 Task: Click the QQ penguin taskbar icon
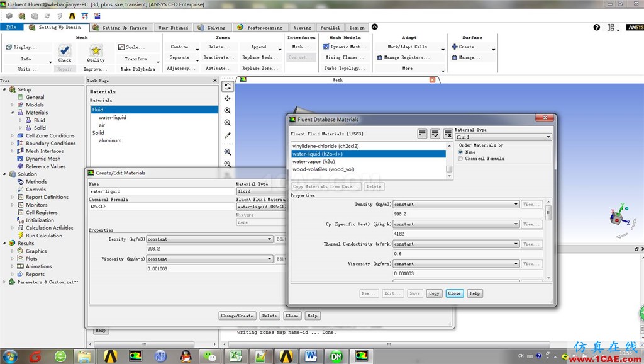186,356
